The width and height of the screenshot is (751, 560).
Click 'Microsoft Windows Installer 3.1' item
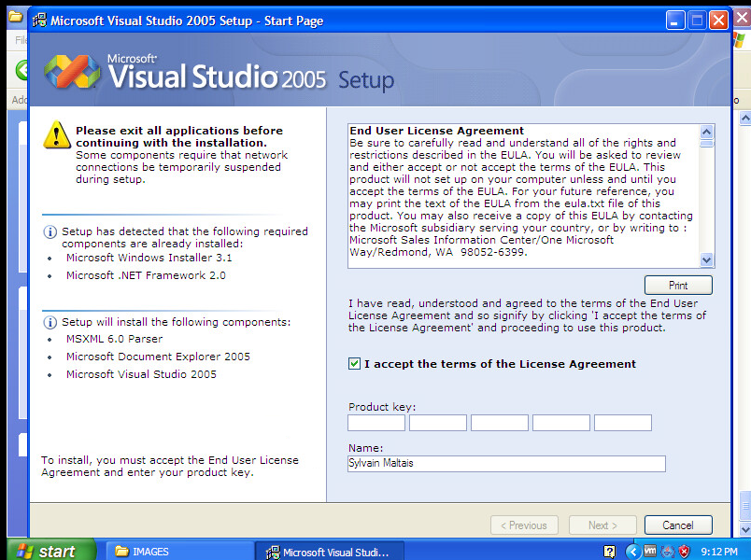click(149, 258)
